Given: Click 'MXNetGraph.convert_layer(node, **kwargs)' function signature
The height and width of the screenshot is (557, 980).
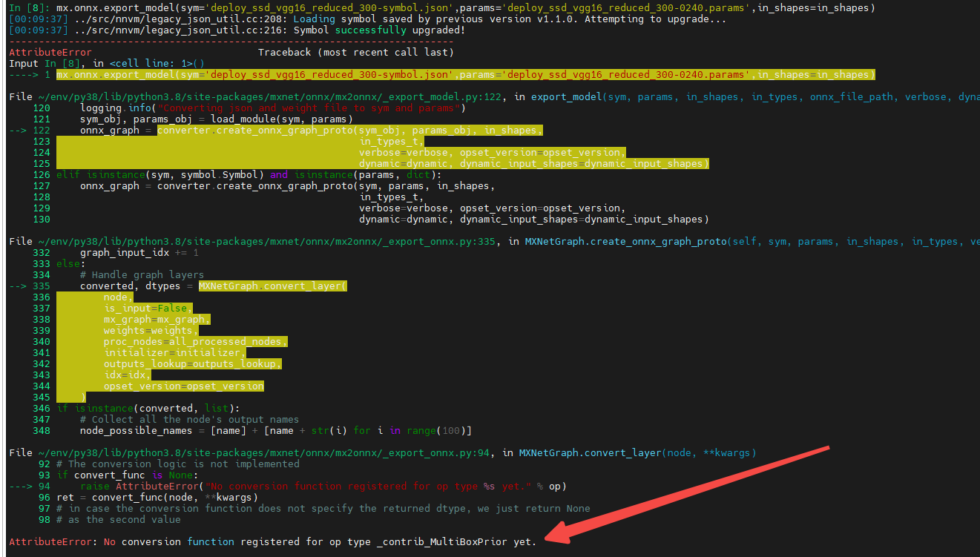Looking at the screenshot, I should coord(638,452).
